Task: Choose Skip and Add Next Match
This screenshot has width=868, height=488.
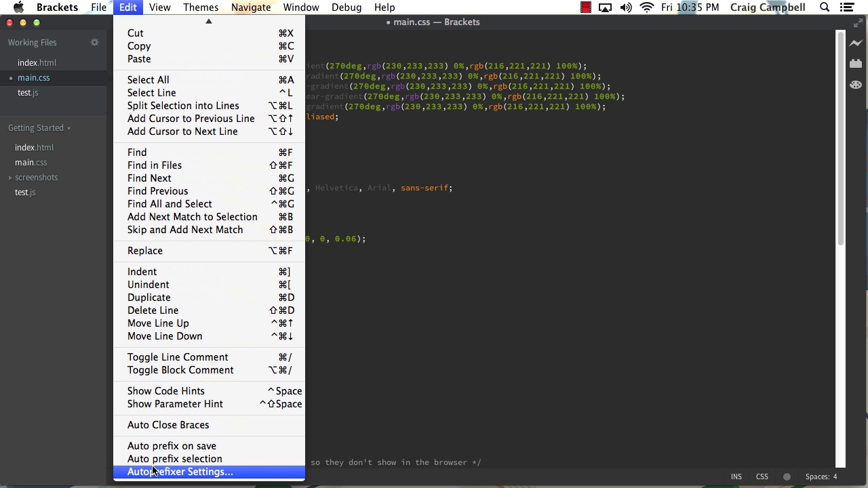Action: point(210,230)
